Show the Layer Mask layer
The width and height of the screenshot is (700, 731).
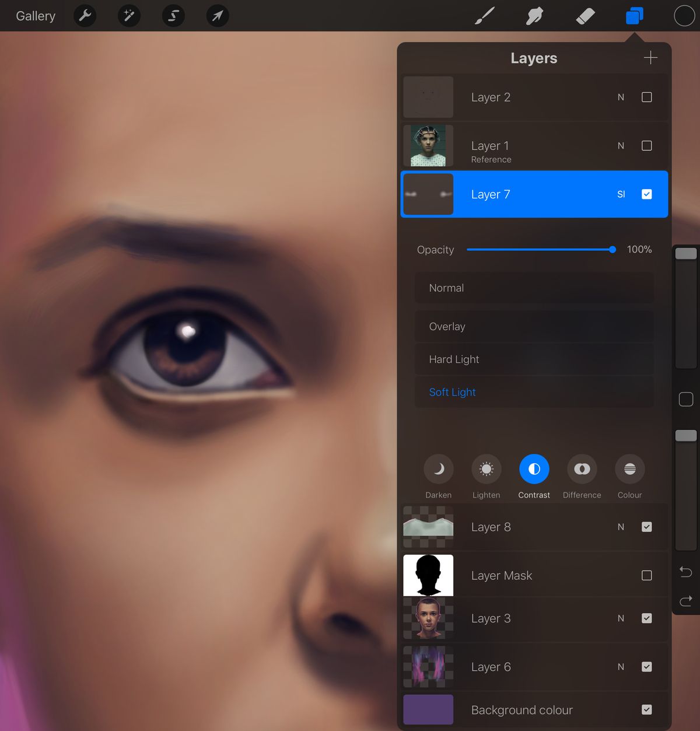click(x=646, y=575)
